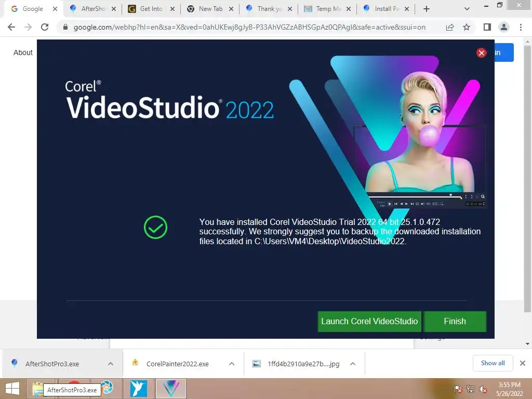
Task: Switch to the AfterShot tab
Action: point(93,9)
